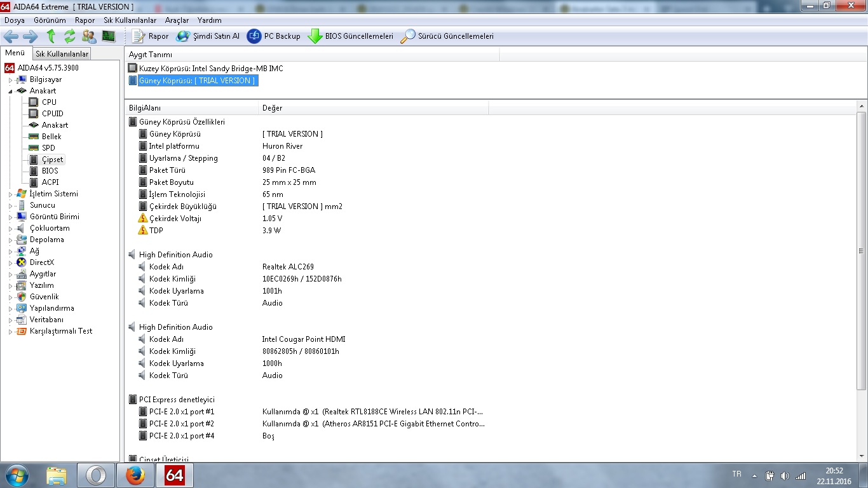This screenshot has width=868, height=488.
Task: Expand the Depolama tree node
Action: point(10,240)
